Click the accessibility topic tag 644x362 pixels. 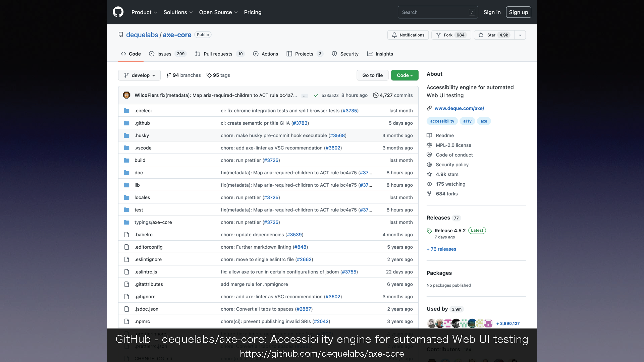click(442, 121)
